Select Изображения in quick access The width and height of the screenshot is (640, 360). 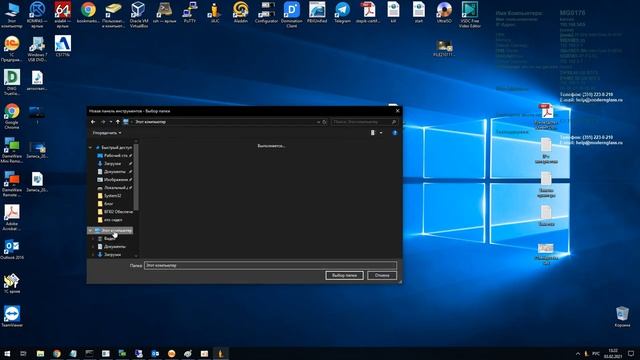(114, 180)
